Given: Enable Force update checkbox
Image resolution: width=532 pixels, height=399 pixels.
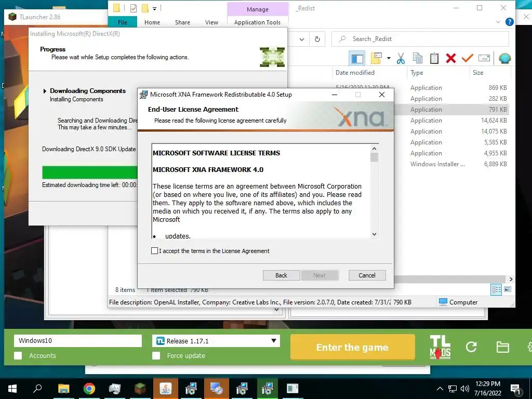Looking at the screenshot, I should click(x=156, y=355).
